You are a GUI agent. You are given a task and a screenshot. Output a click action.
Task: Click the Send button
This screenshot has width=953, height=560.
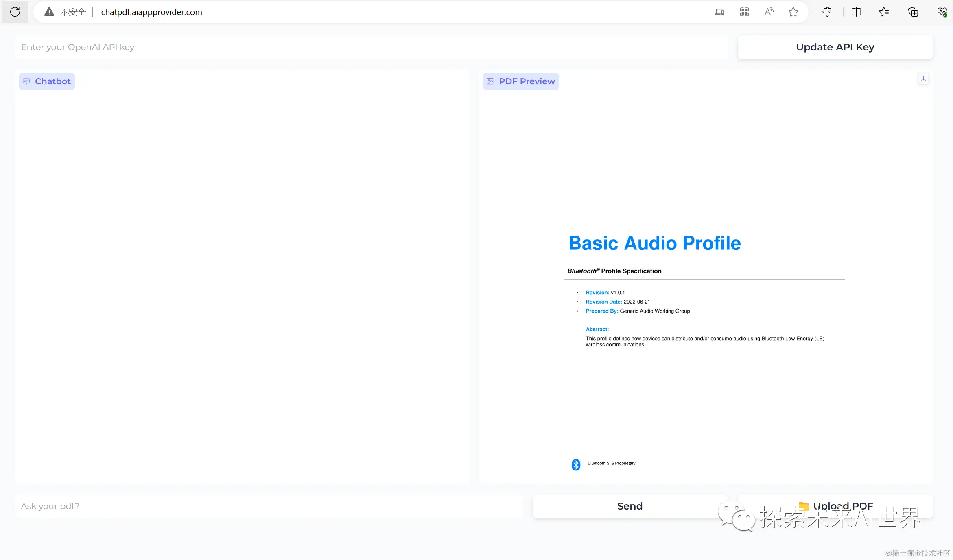(x=630, y=506)
